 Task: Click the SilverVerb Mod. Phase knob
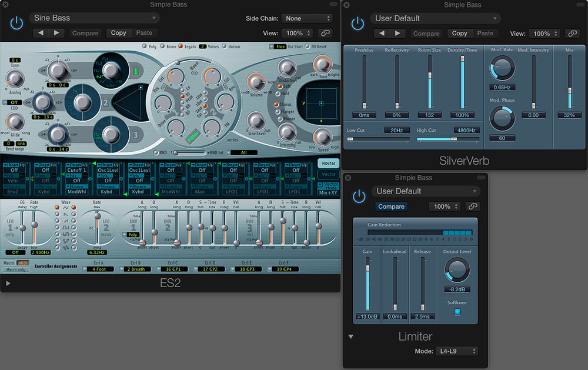pos(502,118)
